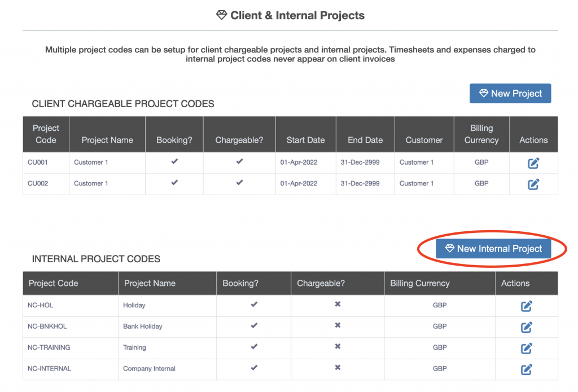
Task: Click Start Date column header
Action: [305, 140]
